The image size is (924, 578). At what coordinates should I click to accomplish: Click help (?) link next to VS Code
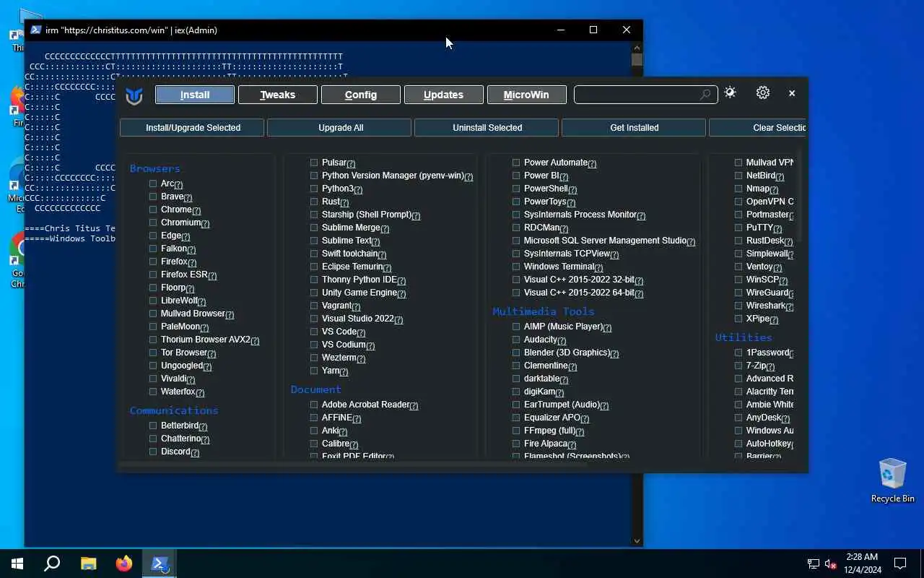click(x=361, y=332)
